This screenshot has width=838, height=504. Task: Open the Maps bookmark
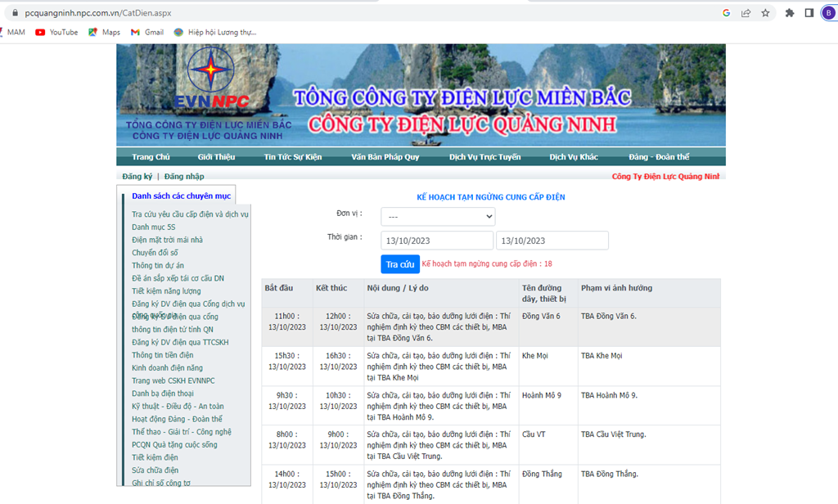pos(104,32)
